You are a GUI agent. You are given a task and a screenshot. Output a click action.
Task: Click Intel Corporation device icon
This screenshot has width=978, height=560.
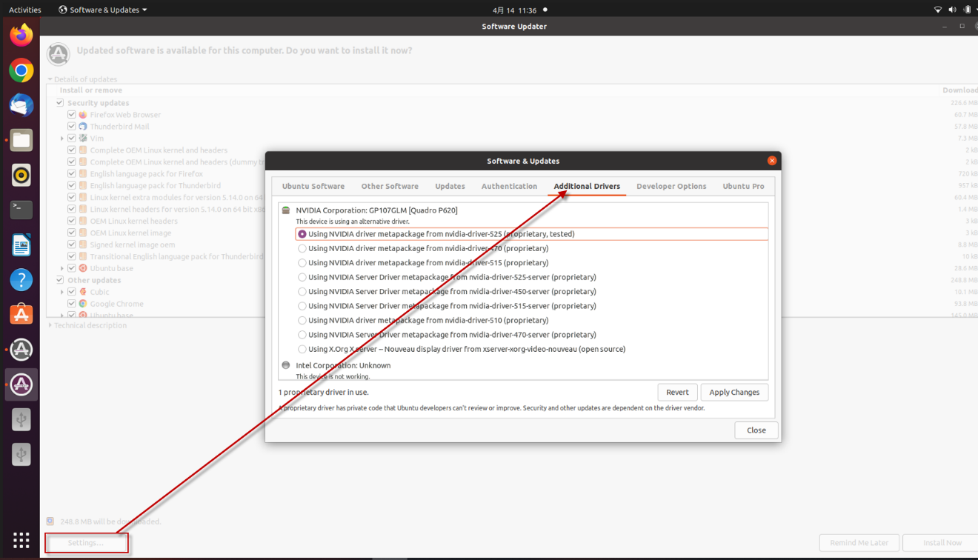click(x=286, y=365)
